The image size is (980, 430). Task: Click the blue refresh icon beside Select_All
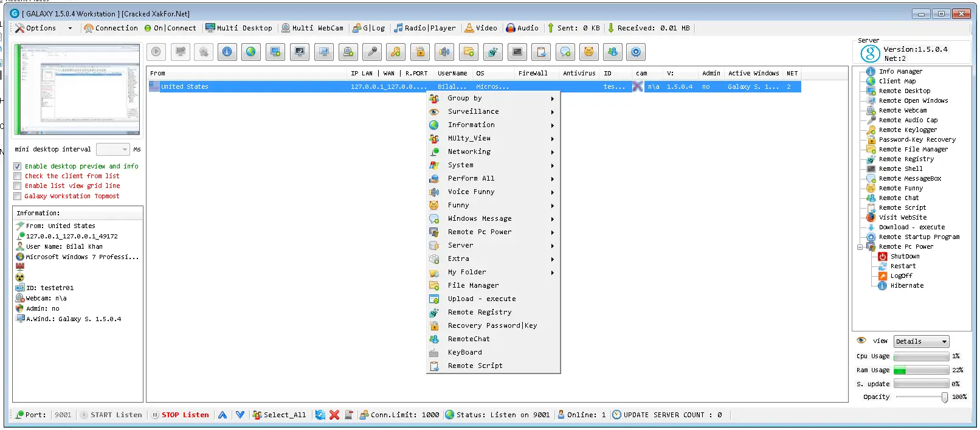[x=320, y=415]
